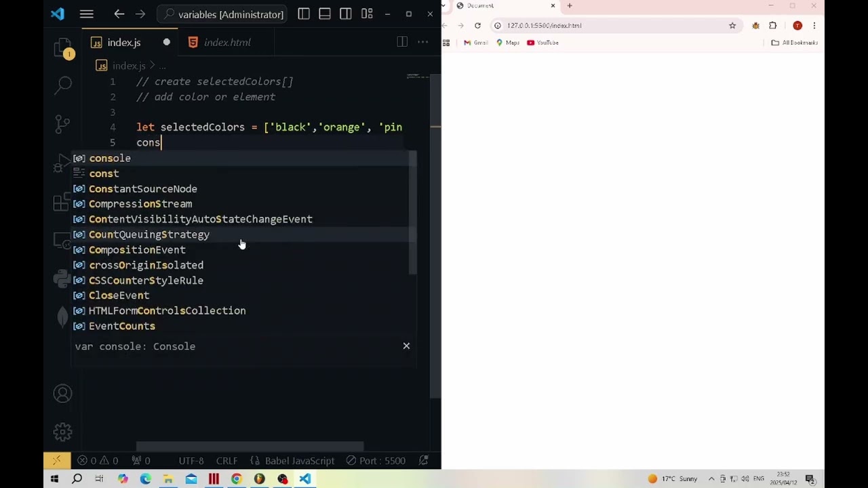868x488 pixels.
Task: Click Port : 5500 Live Server status
Action: (x=376, y=461)
